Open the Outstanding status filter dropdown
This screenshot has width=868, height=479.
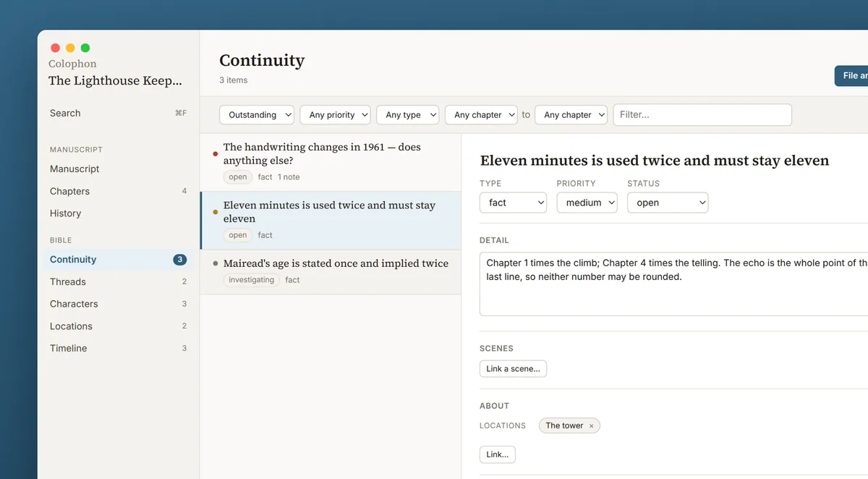coord(257,114)
